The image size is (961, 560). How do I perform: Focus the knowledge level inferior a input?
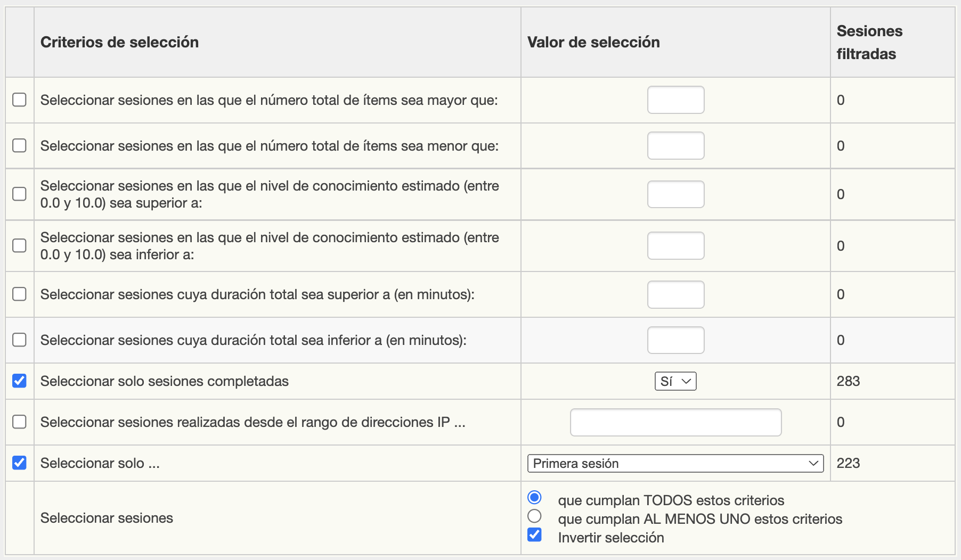(x=675, y=245)
